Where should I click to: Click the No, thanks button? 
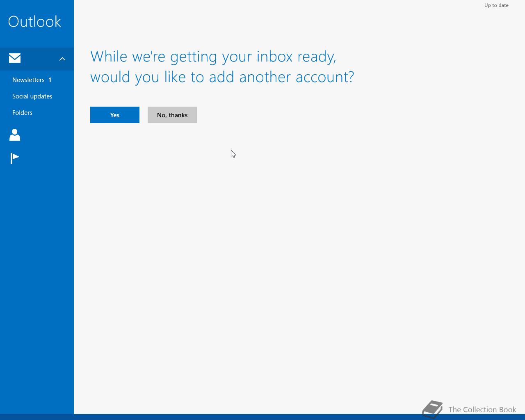click(x=172, y=115)
